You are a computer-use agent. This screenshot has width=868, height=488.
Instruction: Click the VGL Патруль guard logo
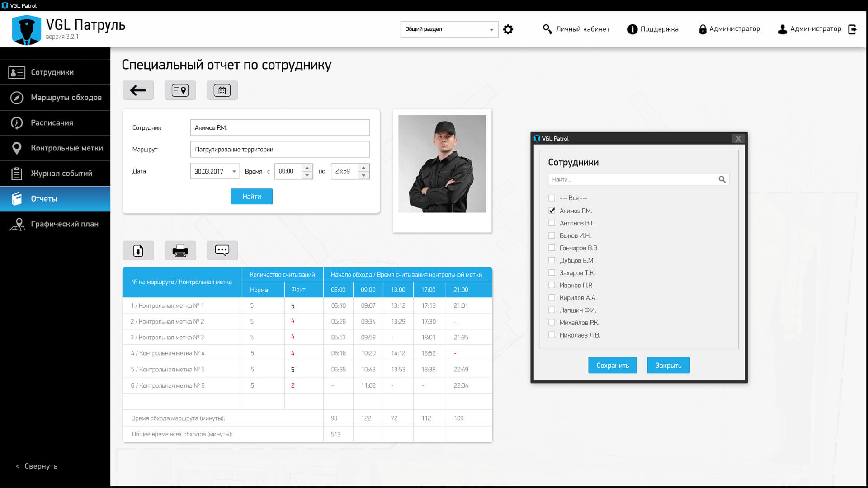click(26, 30)
